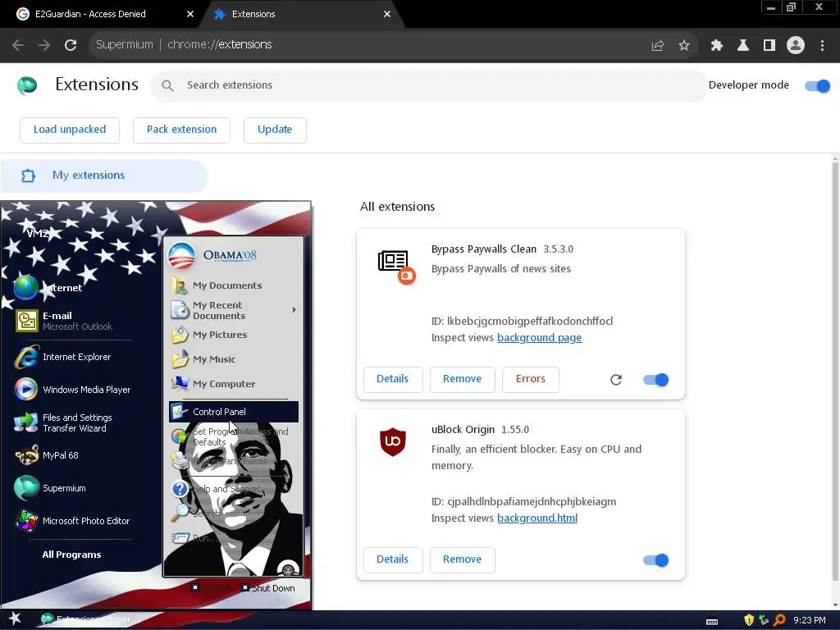Screen dimensions: 840x630
Task: Open the browser three-dot menu
Action: (822, 46)
